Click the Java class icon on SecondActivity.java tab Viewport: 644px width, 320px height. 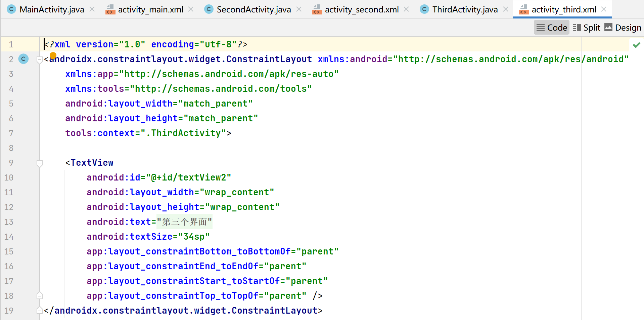[x=209, y=9]
